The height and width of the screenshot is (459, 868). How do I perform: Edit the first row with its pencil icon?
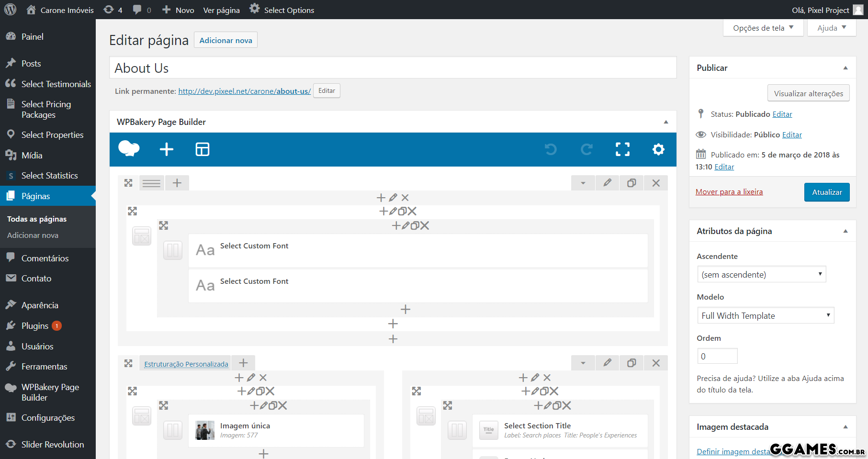607,183
